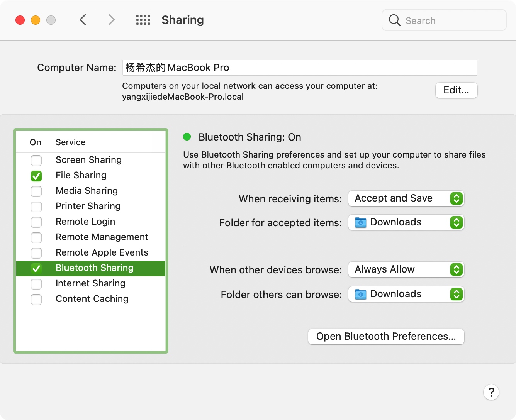Click Open Bluetooth Preferences... button
This screenshot has width=516, height=420.
(386, 337)
